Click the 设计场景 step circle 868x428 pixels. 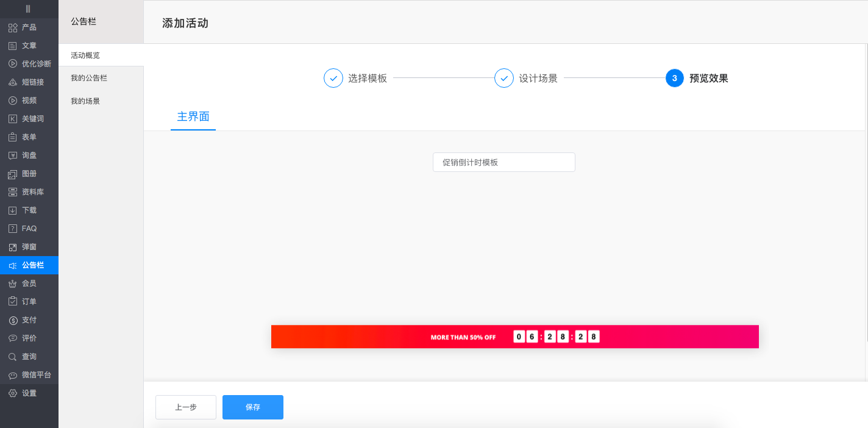[x=503, y=78]
